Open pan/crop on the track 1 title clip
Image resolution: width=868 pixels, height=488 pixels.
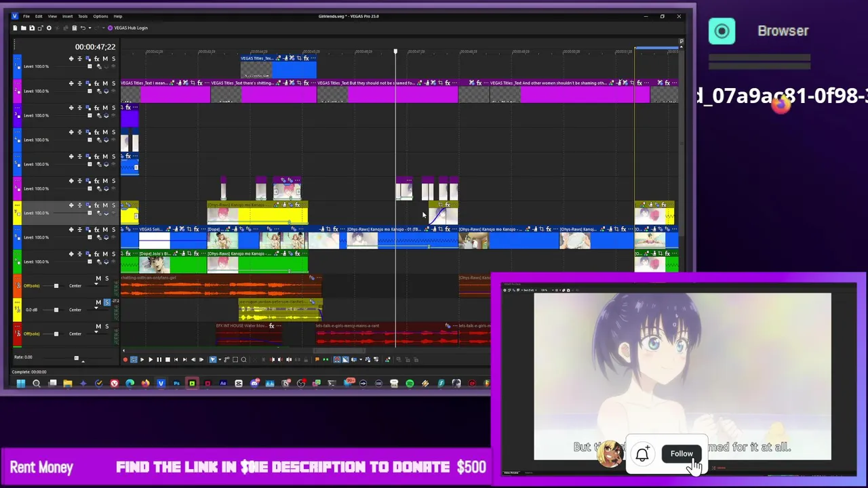point(299,58)
